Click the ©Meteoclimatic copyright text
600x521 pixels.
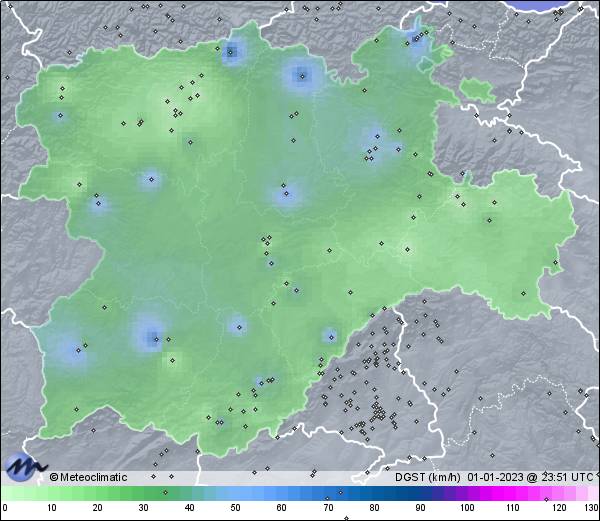click(88, 477)
